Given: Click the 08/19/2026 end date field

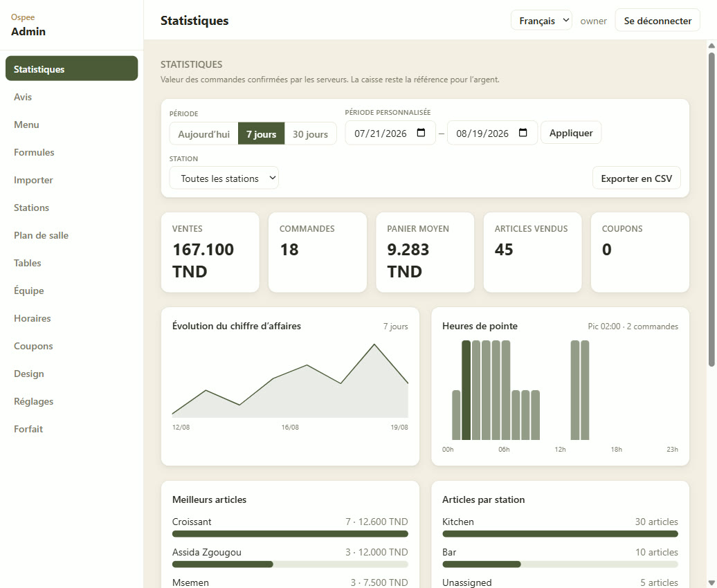Looking at the screenshot, I should click(492, 133).
